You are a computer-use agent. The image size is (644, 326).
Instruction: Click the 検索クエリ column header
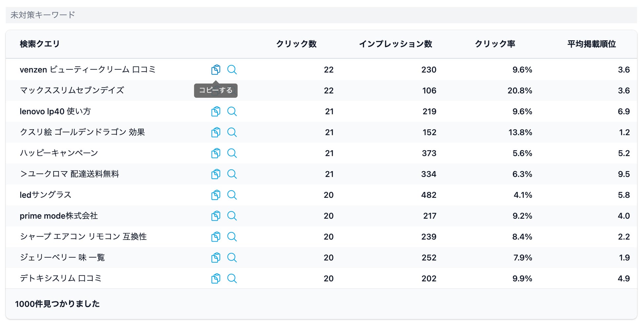click(x=40, y=44)
